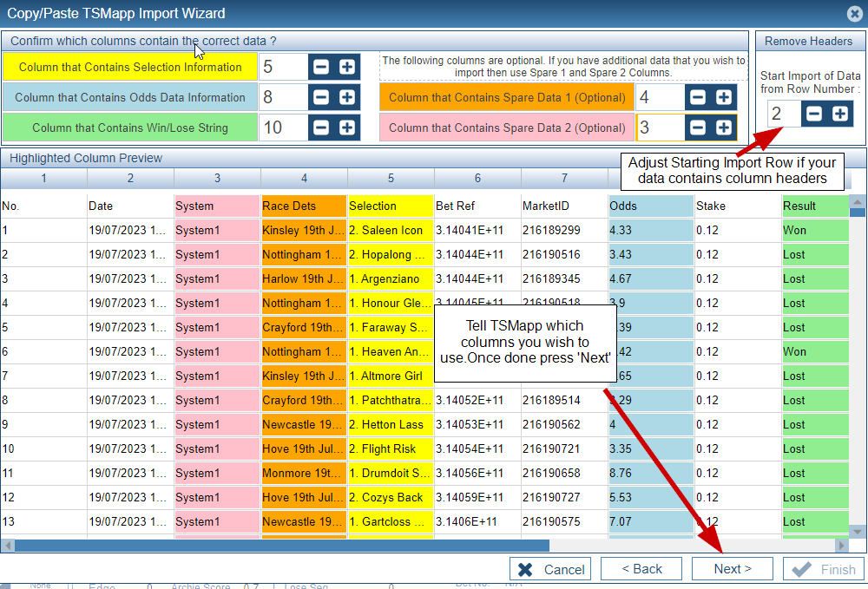This screenshot has height=589, width=868.
Task: Click Bet Ref cell '3.1406E+11'
Action: point(477,521)
